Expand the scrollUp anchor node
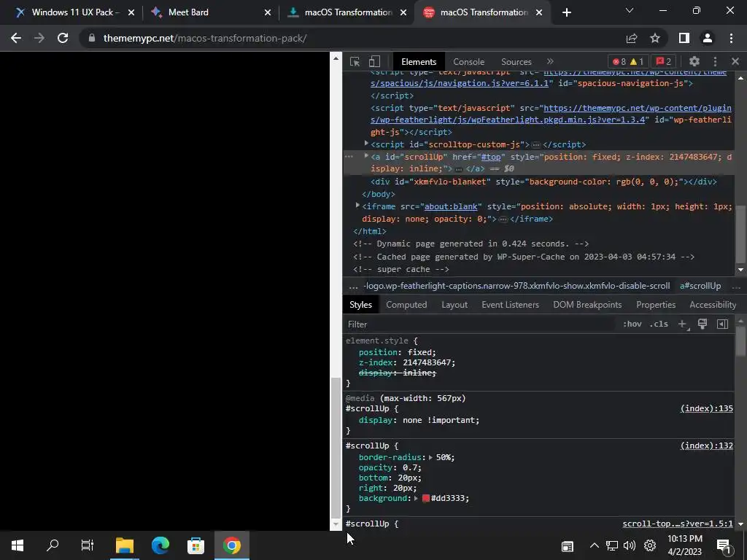Viewport: 747px width, 560px height. 366,156
